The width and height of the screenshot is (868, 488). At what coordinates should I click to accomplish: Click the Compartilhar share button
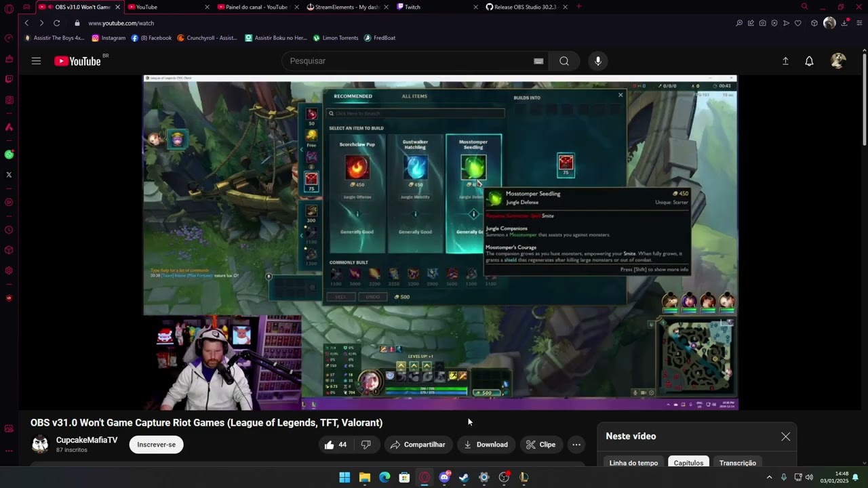(x=418, y=445)
